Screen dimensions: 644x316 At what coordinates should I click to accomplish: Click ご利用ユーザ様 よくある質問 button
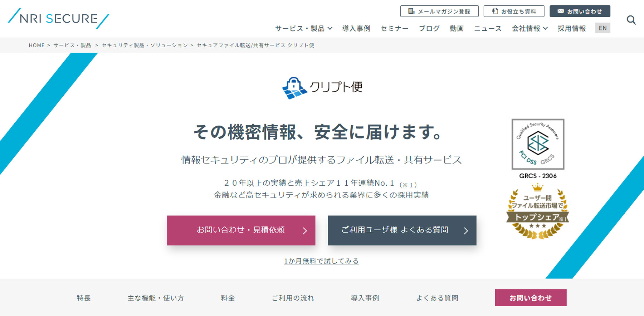pos(402,230)
